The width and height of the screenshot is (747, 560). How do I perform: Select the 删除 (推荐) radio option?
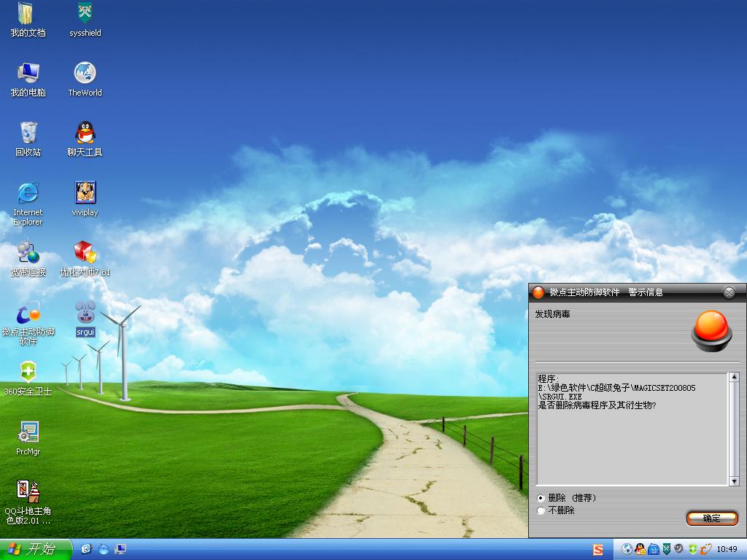tap(541, 498)
